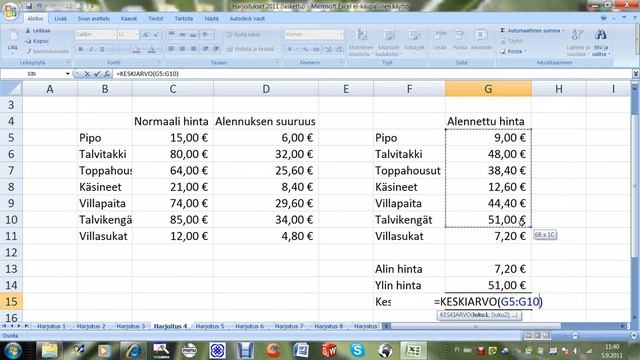Open the fx insert function dialog
The width and height of the screenshot is (640, 360).
coord(107,74)
